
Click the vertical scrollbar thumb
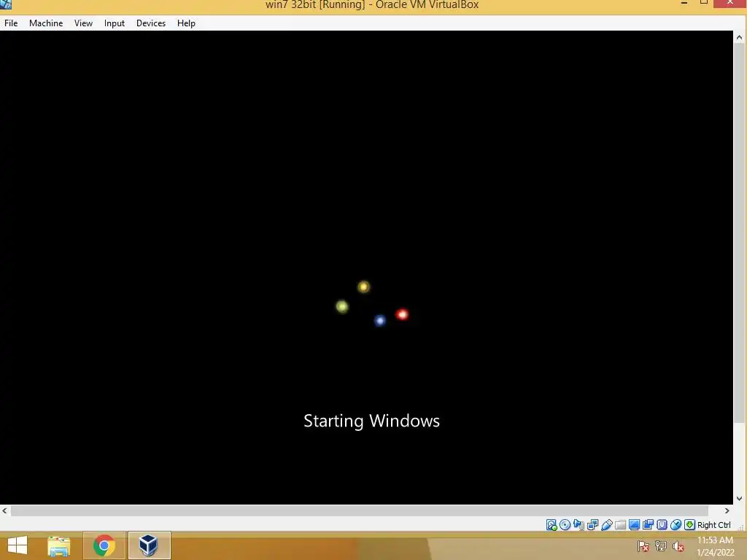click(x=739, y=233)
